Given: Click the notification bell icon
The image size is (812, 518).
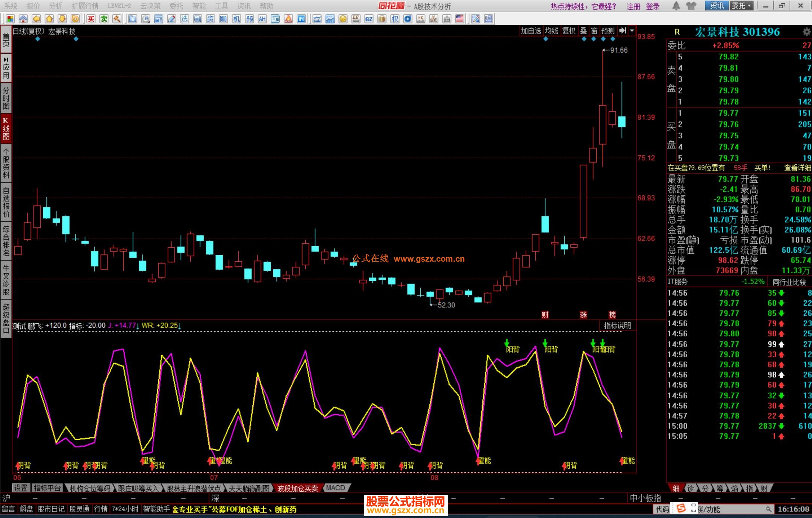Looking at the screenshot, I should (676, 6).
